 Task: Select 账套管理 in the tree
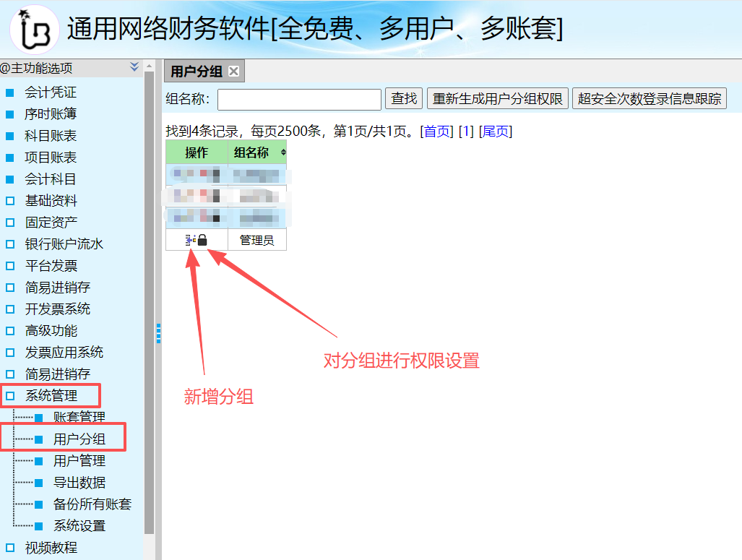click(79, 417)
